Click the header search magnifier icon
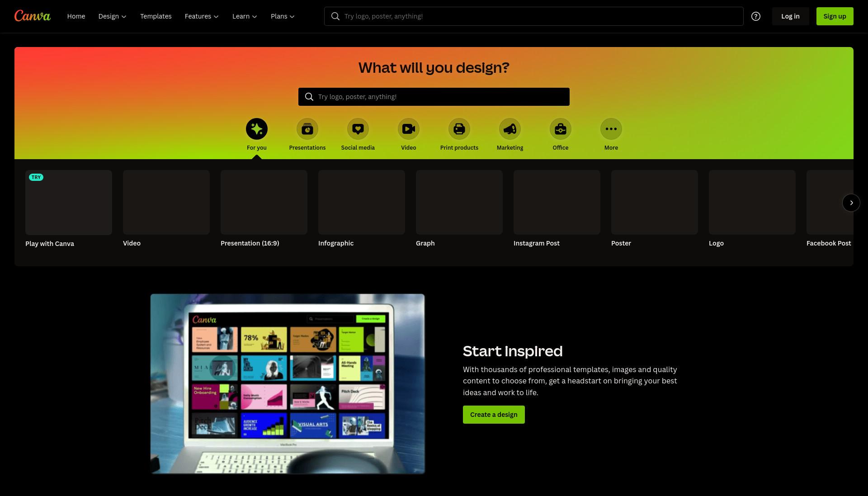 [x=335, y=16]
